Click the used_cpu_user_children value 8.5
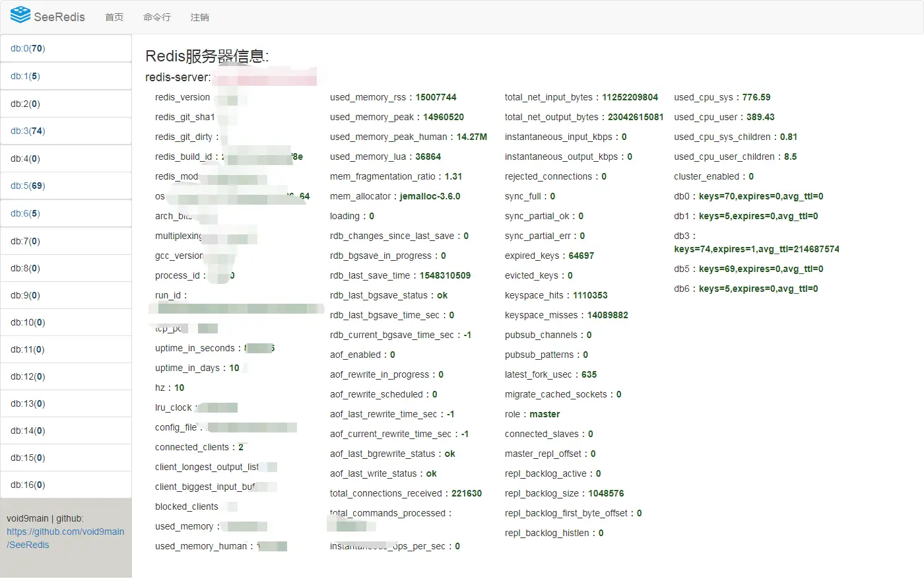Image resolution: width=924 pixels, height=583 pixels. tap(791, 156)
